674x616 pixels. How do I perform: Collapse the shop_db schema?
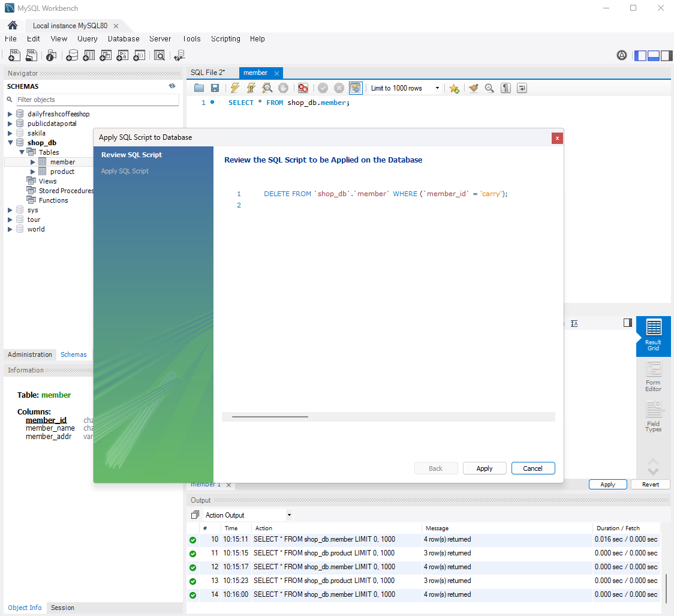click(10, 143)
